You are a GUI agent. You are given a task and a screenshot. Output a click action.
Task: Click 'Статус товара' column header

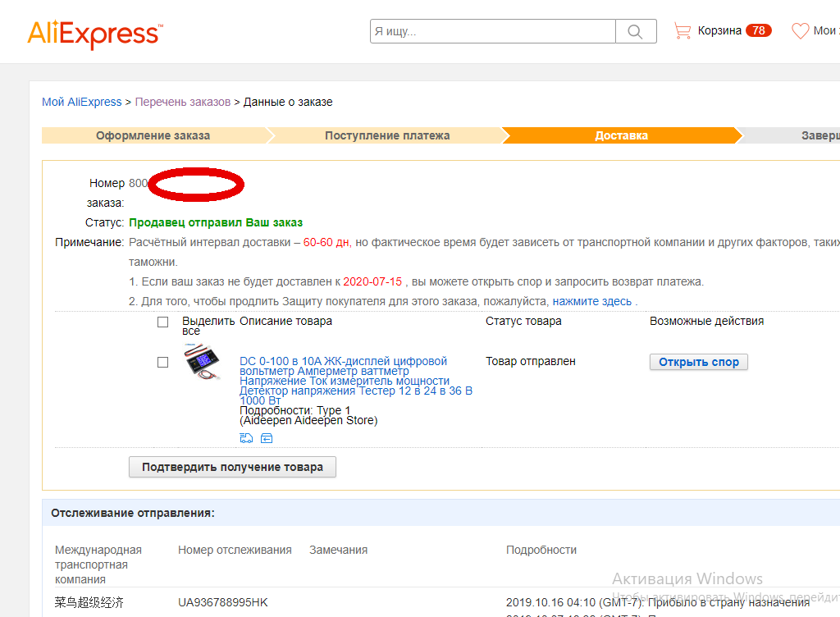pos(523,322)
